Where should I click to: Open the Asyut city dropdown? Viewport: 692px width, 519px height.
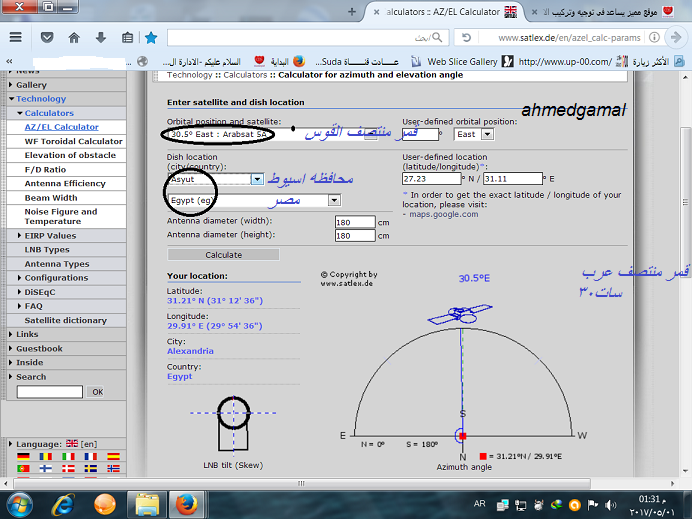click(x=257, y=179)
